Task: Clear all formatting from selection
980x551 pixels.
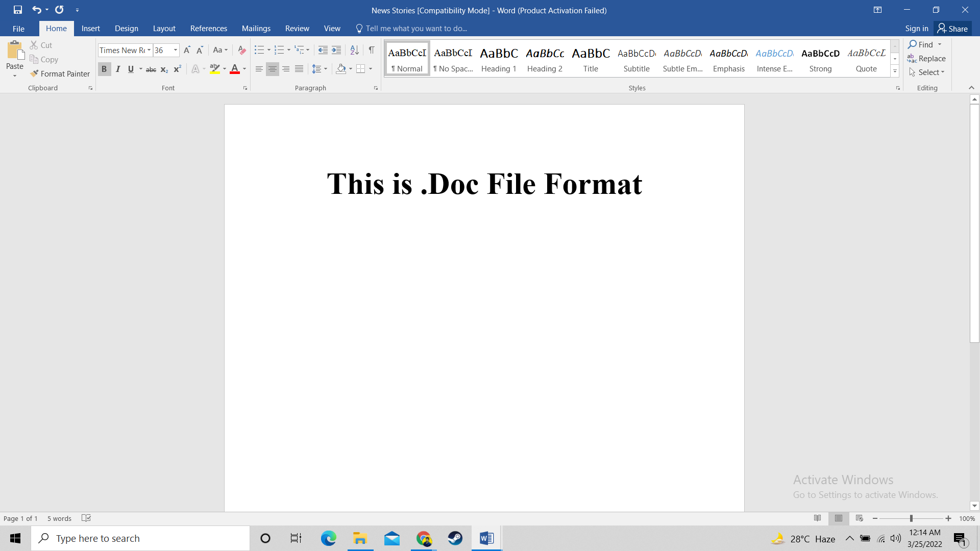Action: (242, 50)
